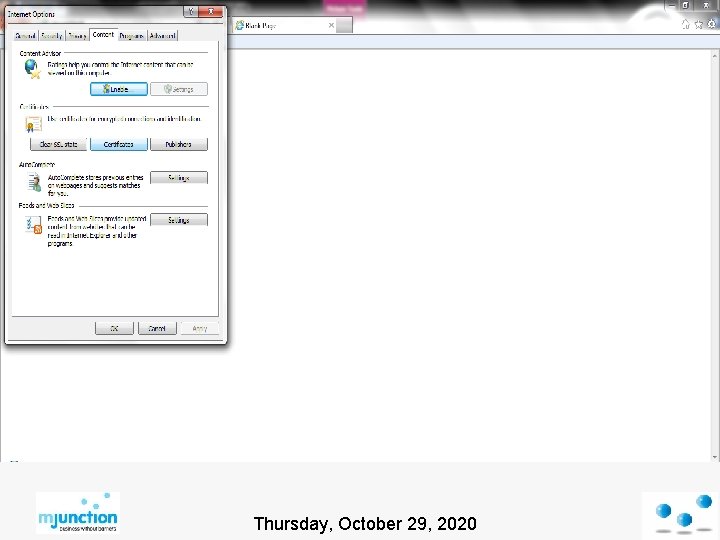Click the Internet Explorer icon on Blank Page tab
The image size is (720, 540).
click(239, 26)
